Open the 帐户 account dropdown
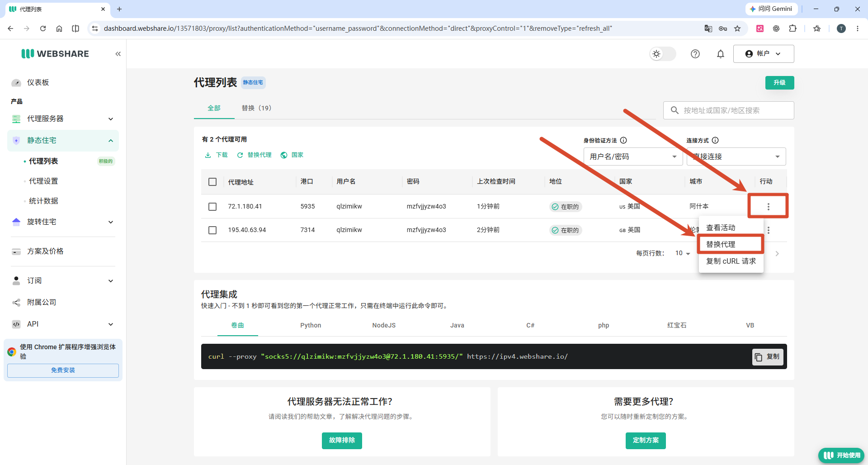The height and width of the screenshot is (465, 868). tap(764, 54)
